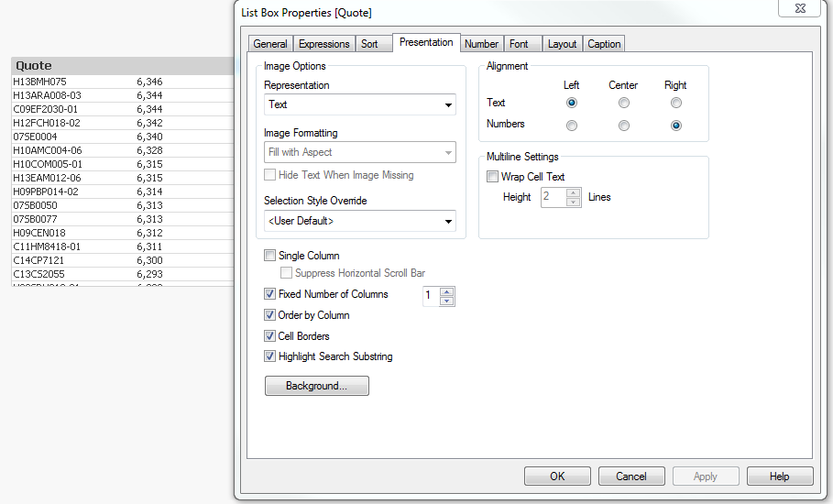Select the Presentation tab
Viewport: 833px width, 504px height.
(x=426, y=42)
